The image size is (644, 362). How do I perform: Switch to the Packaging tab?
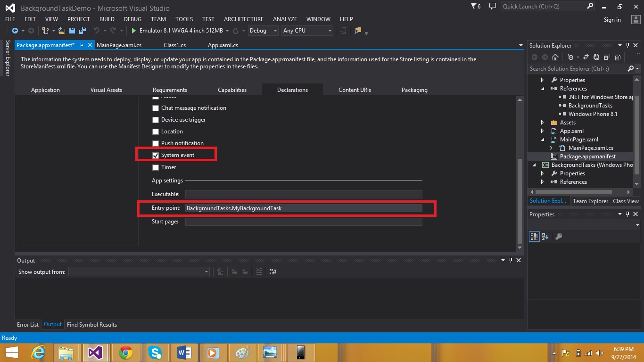[414, 90]
